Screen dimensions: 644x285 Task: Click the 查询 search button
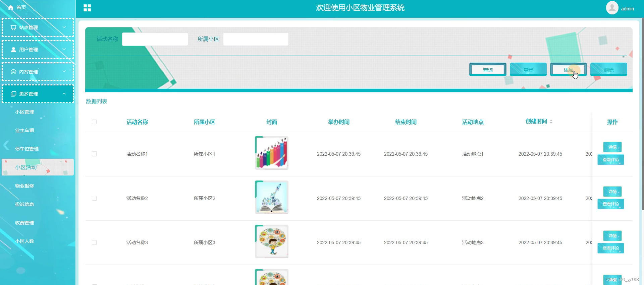click(488, 70)
